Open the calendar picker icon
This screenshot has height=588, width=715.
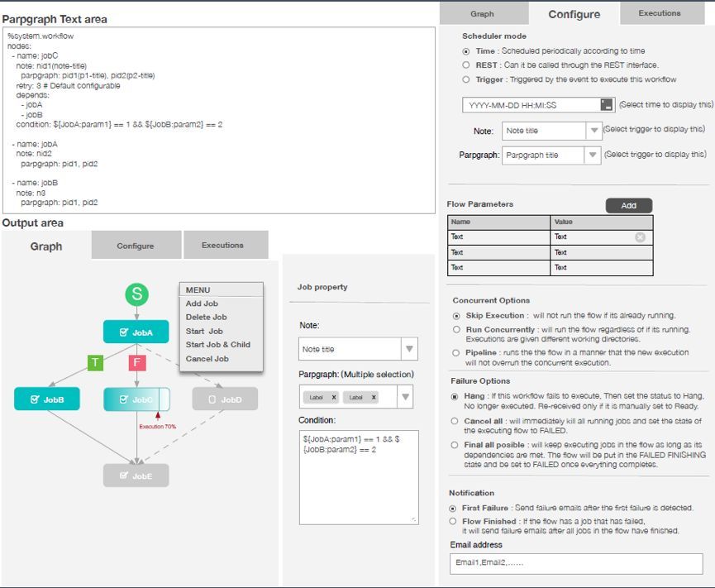[607, 105]
